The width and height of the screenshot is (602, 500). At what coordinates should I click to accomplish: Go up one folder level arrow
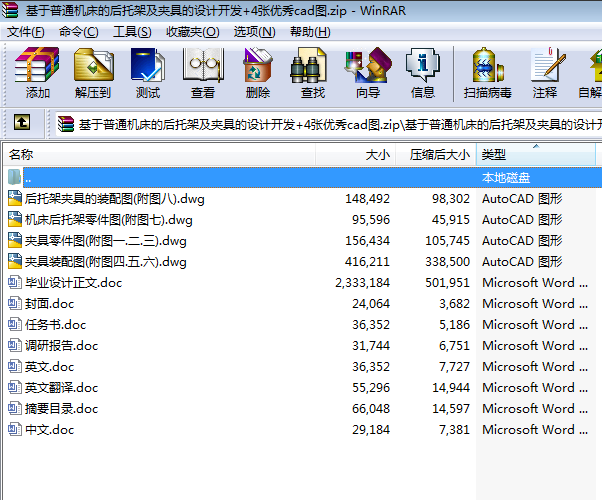22,123
